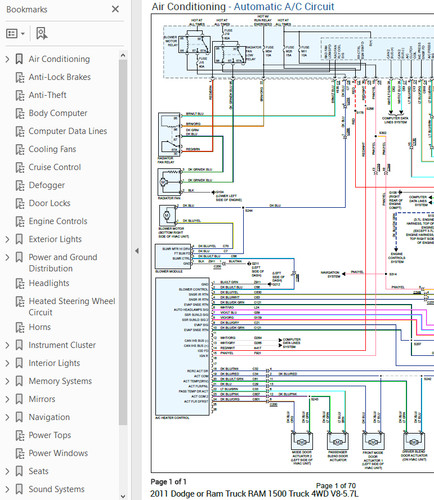Open the Cruise Control bookmark

pyautogui.click(x=55, y=167)
